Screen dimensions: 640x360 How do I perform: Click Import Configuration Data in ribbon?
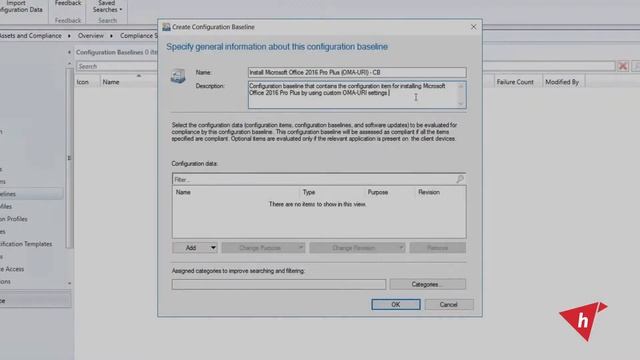coord(20,6)
